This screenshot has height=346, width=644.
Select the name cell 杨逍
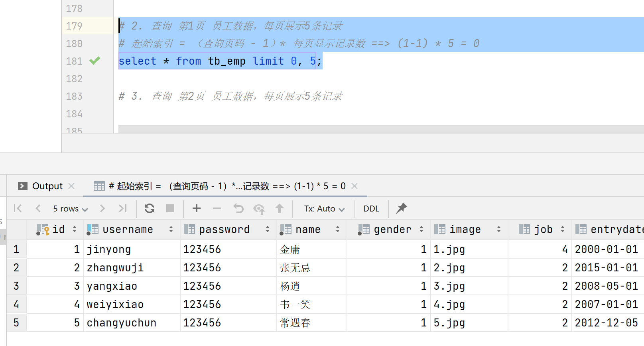[312, 286]
